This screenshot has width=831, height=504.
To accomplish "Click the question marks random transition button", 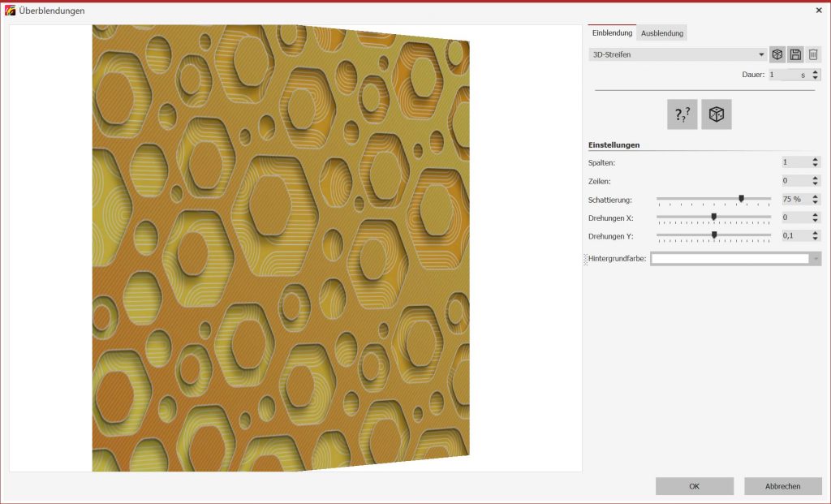I will pos(682,114).
